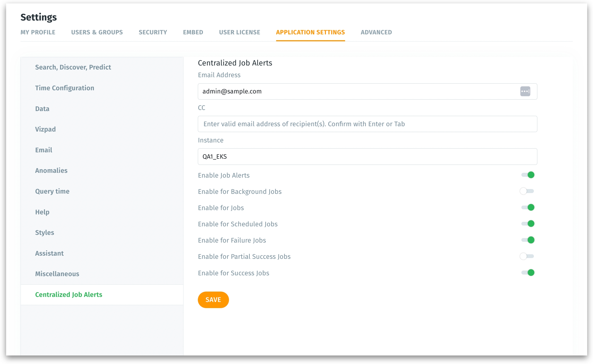Save the job alert settings
The image size is (593, 364).
point(213,300)
